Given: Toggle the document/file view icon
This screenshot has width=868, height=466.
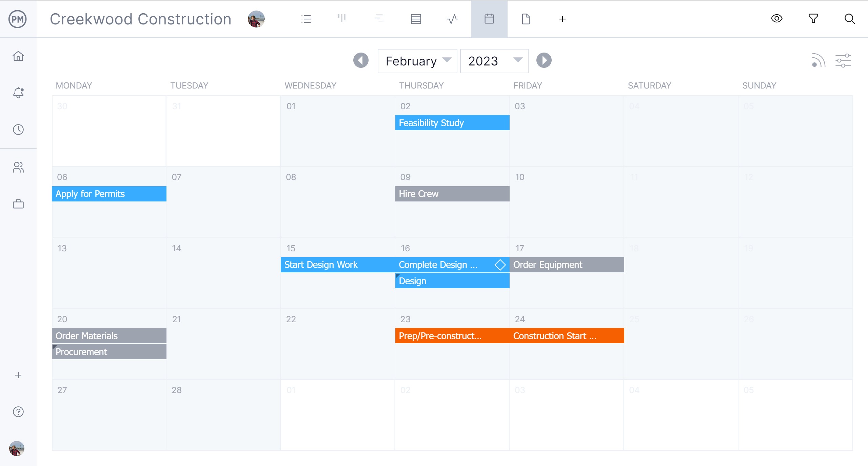Looking at the screenshot, I should click(525, 19).
